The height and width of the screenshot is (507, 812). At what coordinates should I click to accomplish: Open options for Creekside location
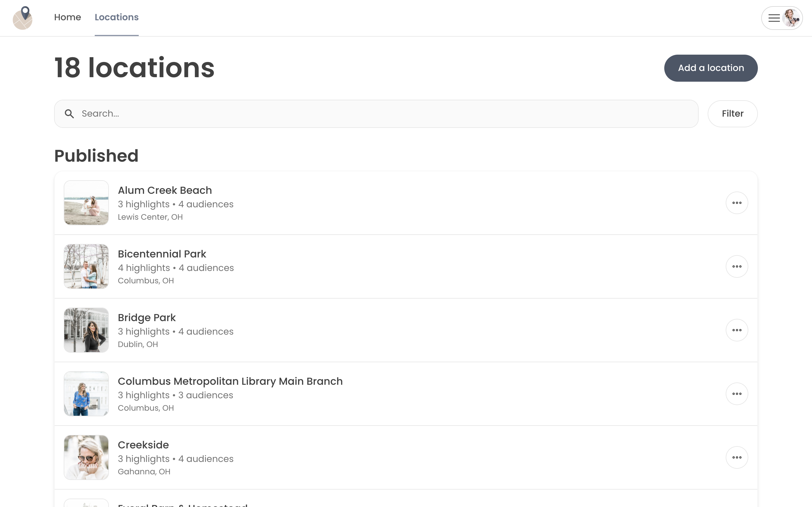(x=737, y=457)
